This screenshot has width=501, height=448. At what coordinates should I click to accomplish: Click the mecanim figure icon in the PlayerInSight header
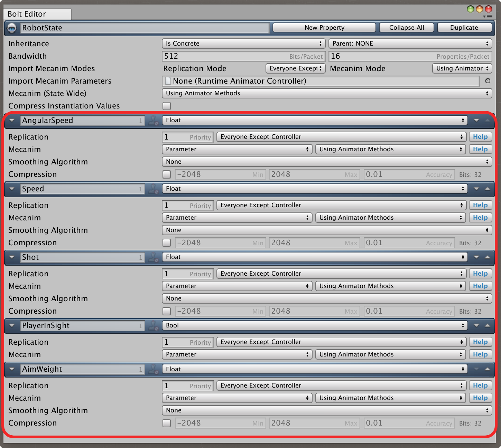(x=153, y=326)
